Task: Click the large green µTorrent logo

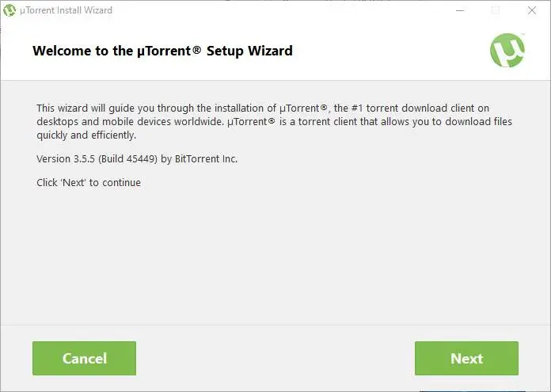Action: tap(507, 51)
